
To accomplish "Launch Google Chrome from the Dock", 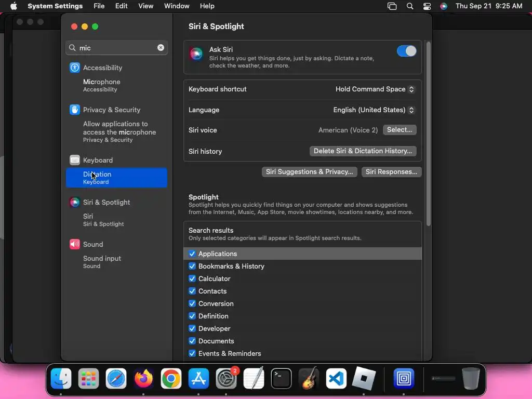I will (171, 378).
